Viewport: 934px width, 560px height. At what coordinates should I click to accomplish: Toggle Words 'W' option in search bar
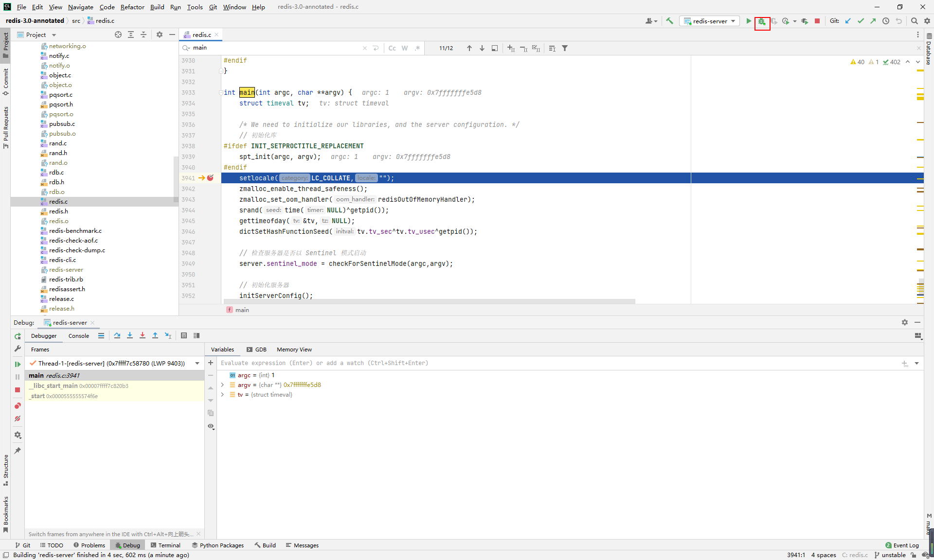point(405,48)
